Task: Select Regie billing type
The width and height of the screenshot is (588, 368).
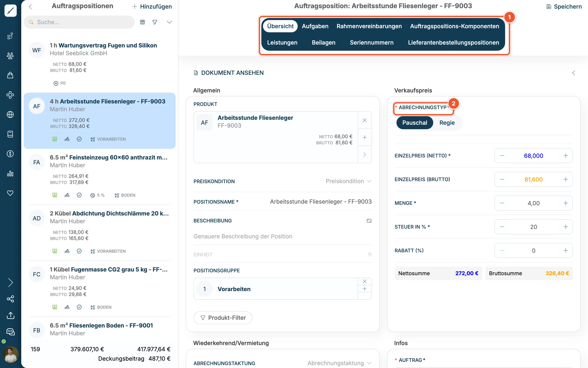Action: 447,123
